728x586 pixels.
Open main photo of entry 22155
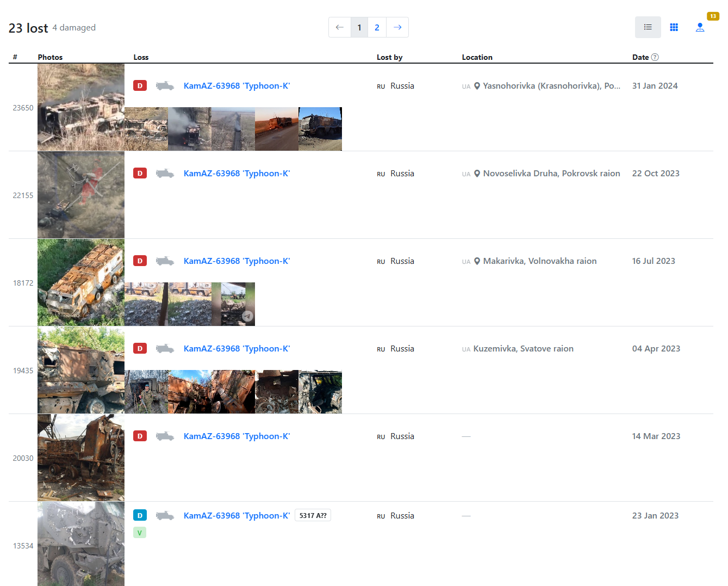pyautogui.click(x=81, y=195)
